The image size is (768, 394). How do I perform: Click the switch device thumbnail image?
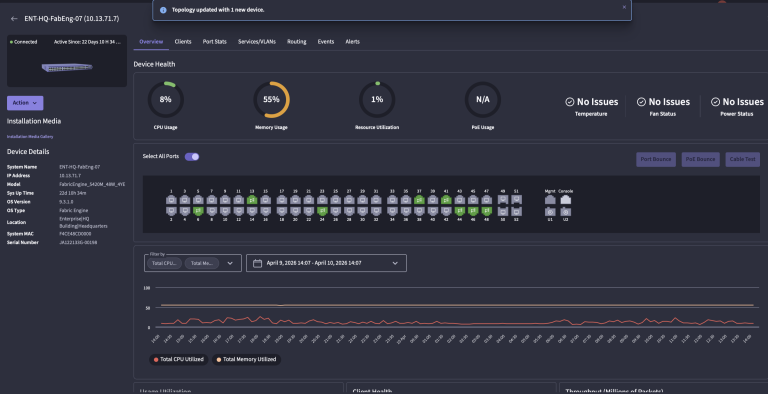coord(67,68)
